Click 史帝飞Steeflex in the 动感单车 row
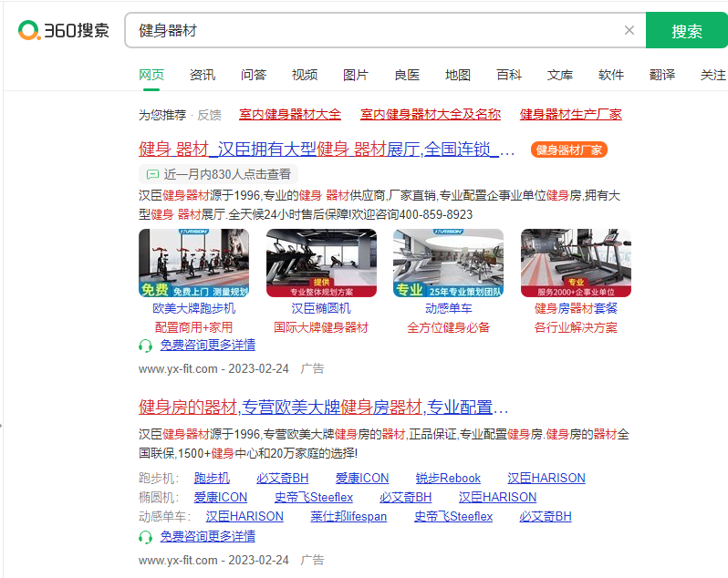 point(453,516)
